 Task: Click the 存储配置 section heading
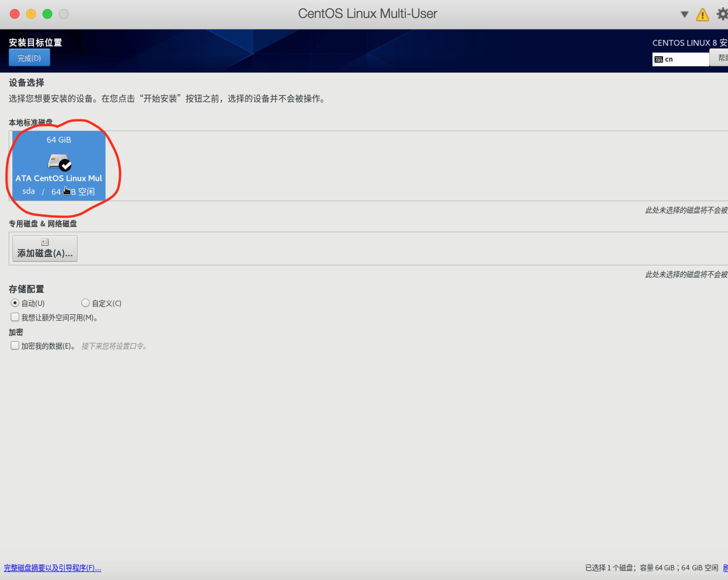coord(27,289)
